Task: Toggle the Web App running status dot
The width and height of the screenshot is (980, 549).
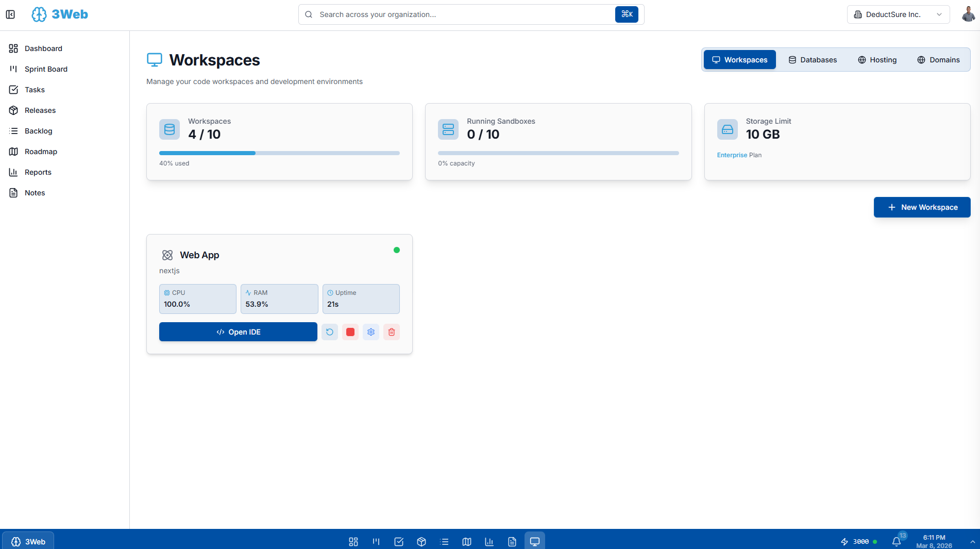Action: pos(397,250)
